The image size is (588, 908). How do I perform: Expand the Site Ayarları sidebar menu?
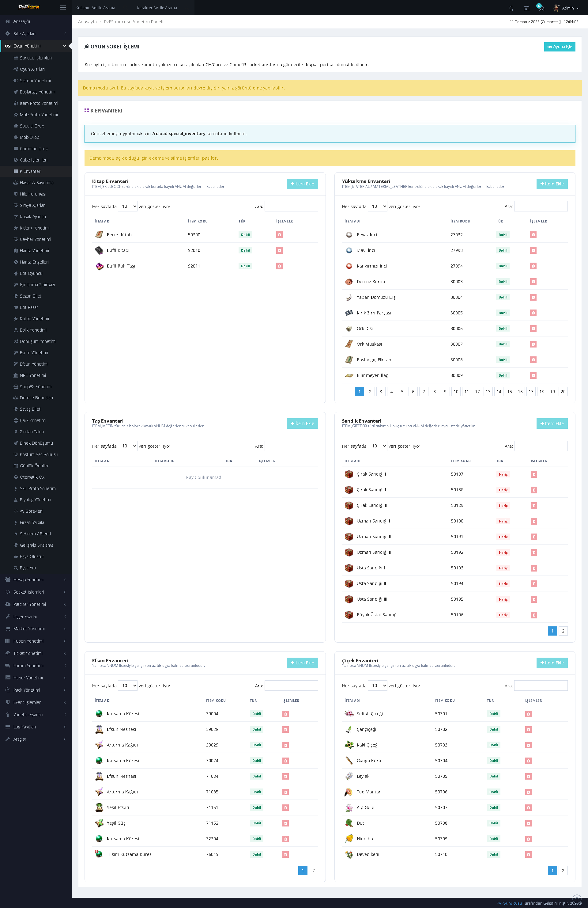tap(36, 34)
